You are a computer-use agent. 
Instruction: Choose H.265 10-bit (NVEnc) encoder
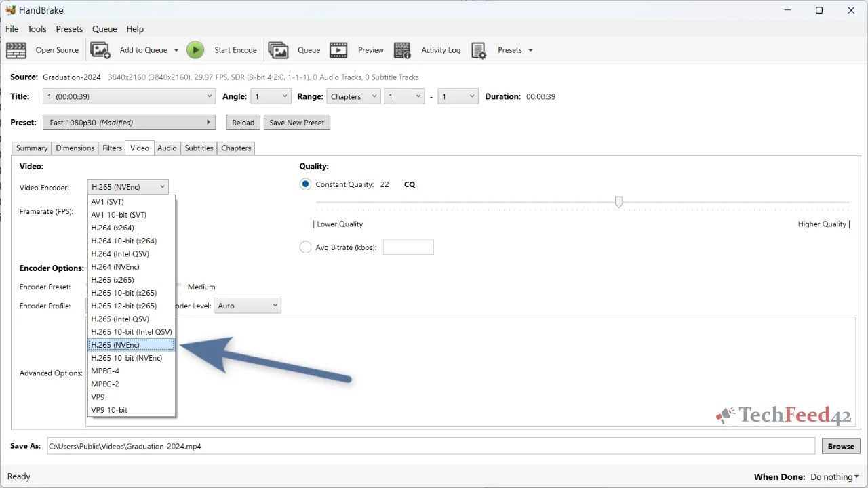[132, 358]
